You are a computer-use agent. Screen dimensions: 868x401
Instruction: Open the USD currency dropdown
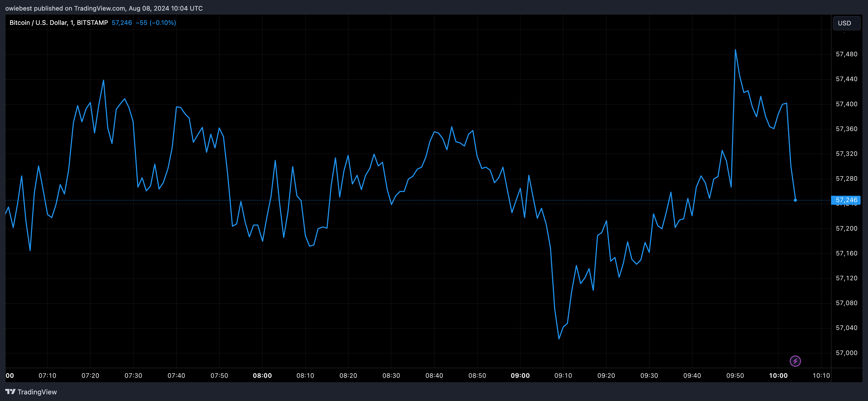tap(846, 23)
